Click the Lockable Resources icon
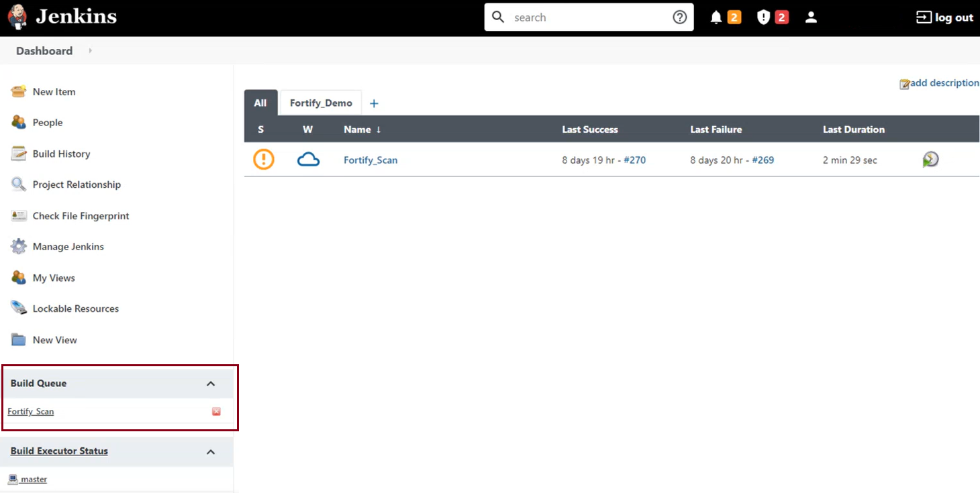Image resolution: width=980 pixels, height=493 pixels. click(19, 309)
